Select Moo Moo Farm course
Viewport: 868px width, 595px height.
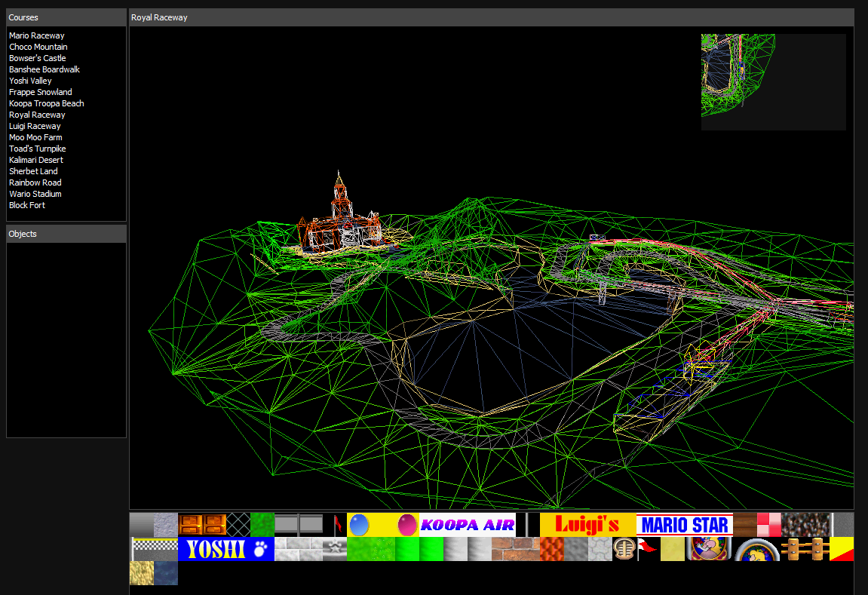pos(35,138)
